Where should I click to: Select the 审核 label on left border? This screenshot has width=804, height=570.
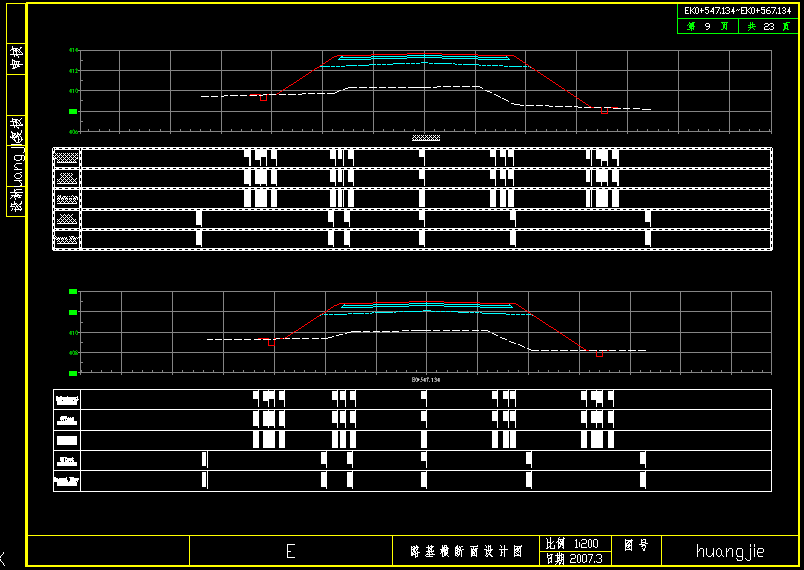pyautogui.click(x=15, y=58)
